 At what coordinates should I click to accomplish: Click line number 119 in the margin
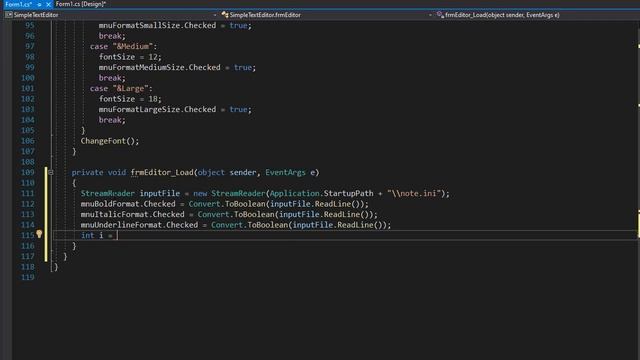(28, 278)
